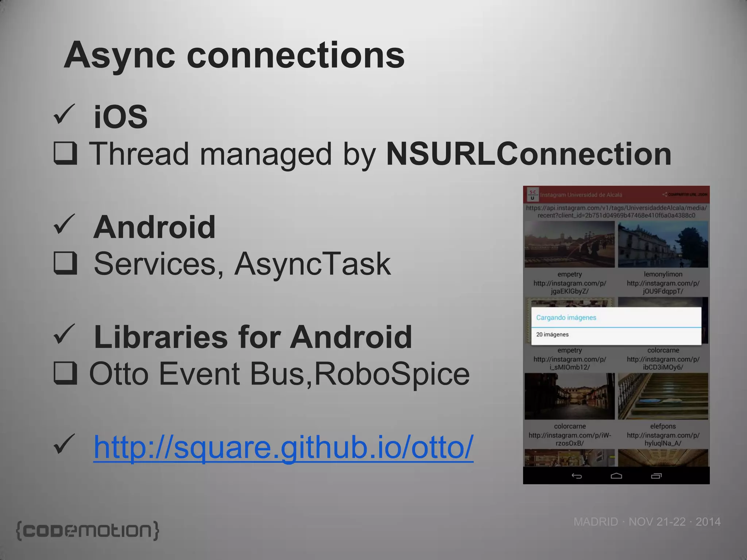Open the first empetry photo thumbnail
The image size is (747, 560).
coord(570,244)
